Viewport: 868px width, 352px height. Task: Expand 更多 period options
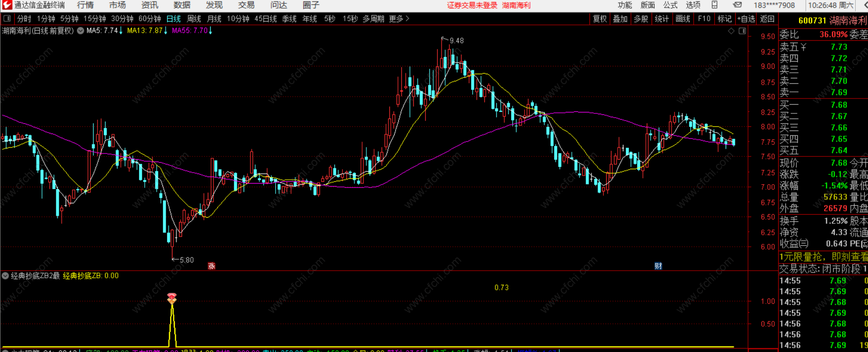[399, 19]
